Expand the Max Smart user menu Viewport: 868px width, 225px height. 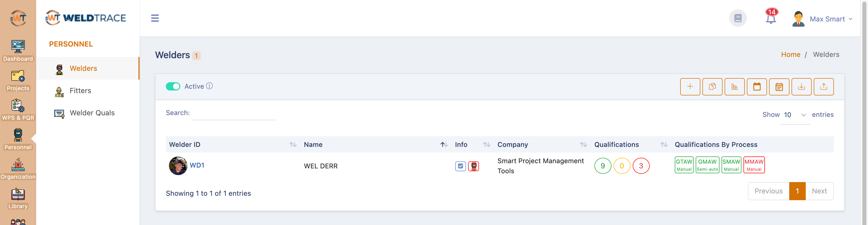[x=831, y=19]
